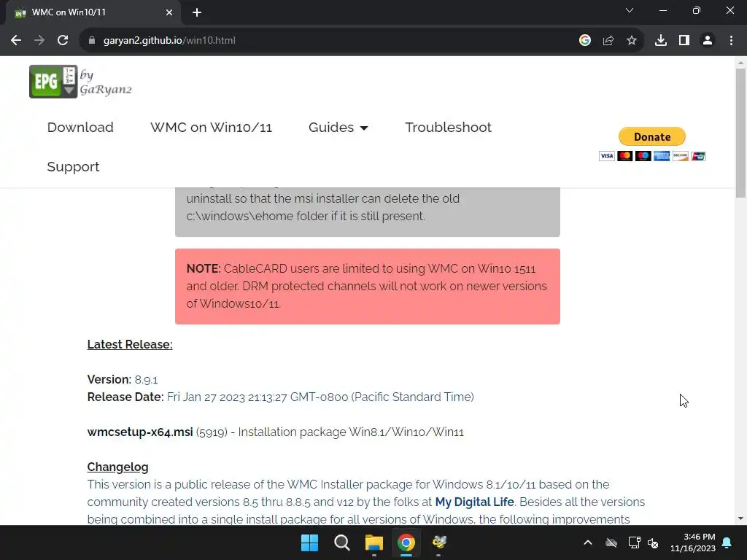Click the version number 8.9.1
The height and width of the screenshot is (560, 747).
point(146,379)
